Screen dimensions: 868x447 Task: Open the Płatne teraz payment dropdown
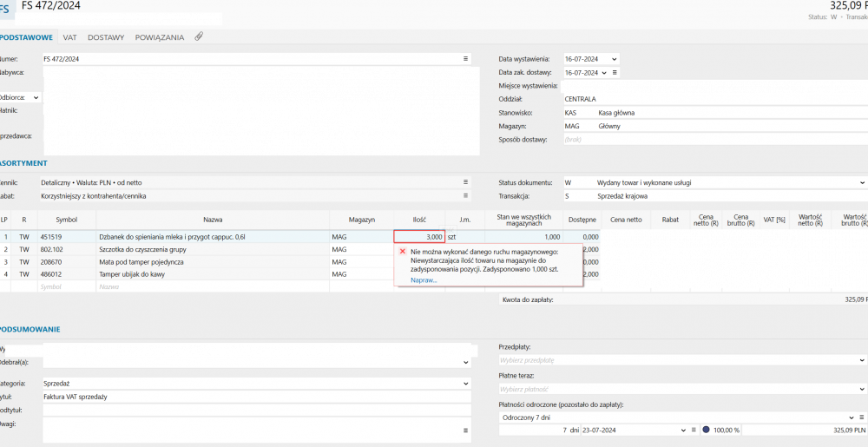(x=861, y=389)
